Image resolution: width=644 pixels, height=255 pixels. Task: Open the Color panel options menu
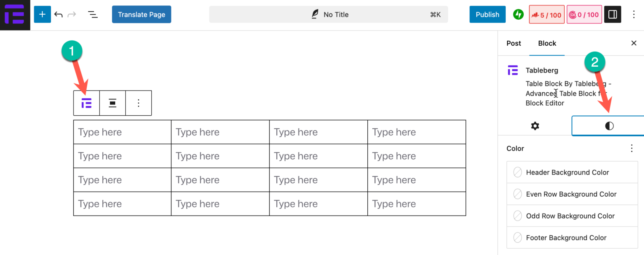[632, 148]
